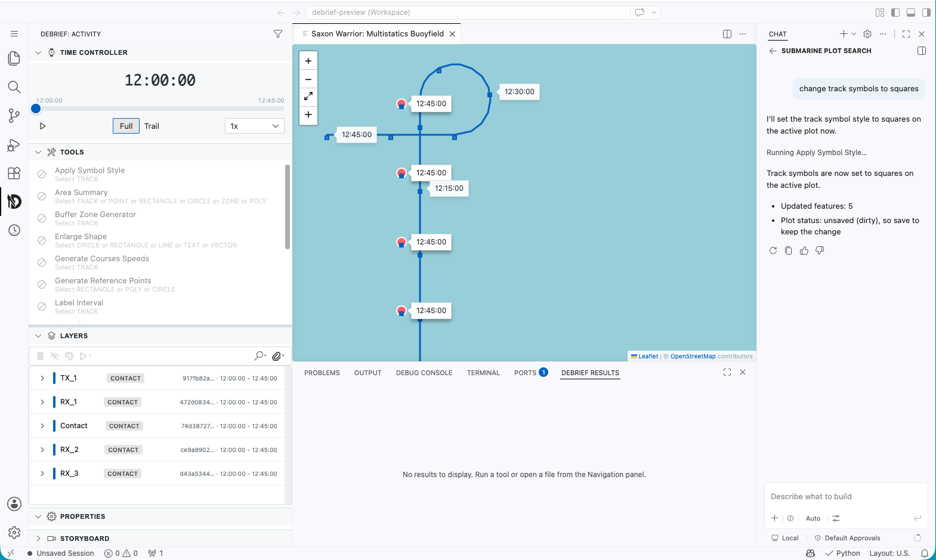Zoom out on the map
This screenshot has height=560, width=936.
pos(308,79)
